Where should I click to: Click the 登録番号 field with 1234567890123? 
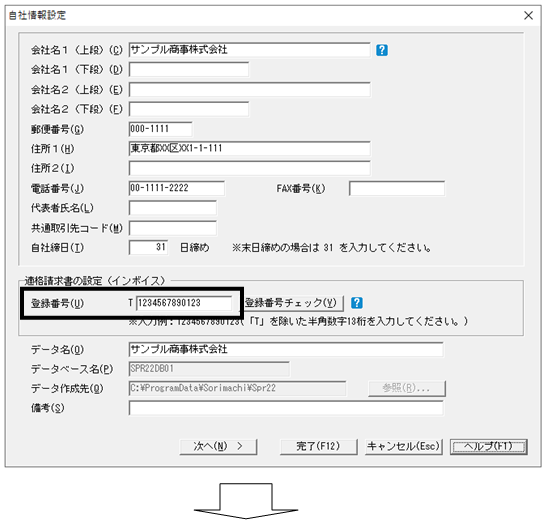(184, 303)
